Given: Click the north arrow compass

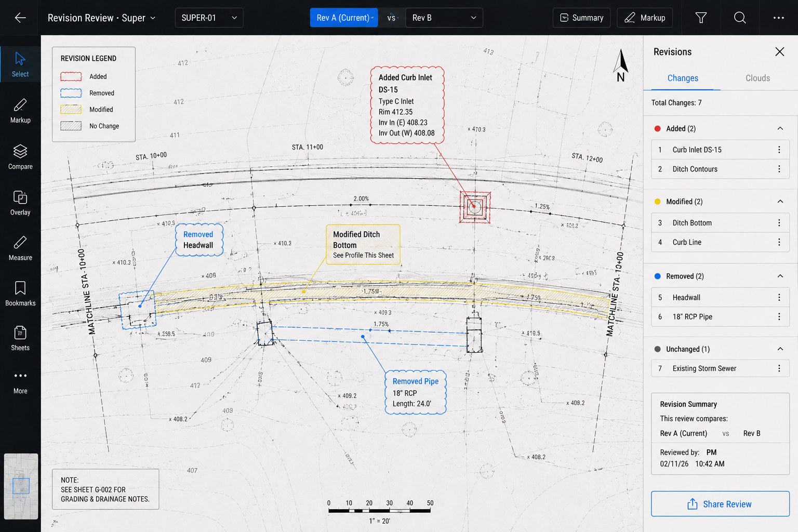Looking at the screenshot, I should (620, 65).
